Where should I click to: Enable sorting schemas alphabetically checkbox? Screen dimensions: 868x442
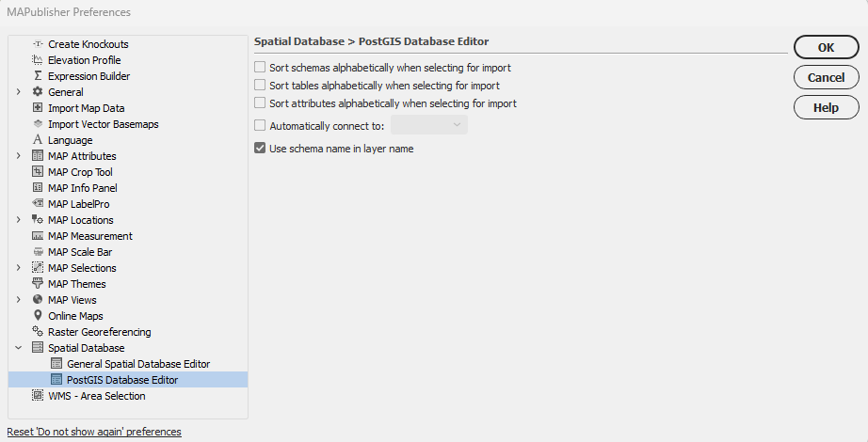(x=260, y=67)
